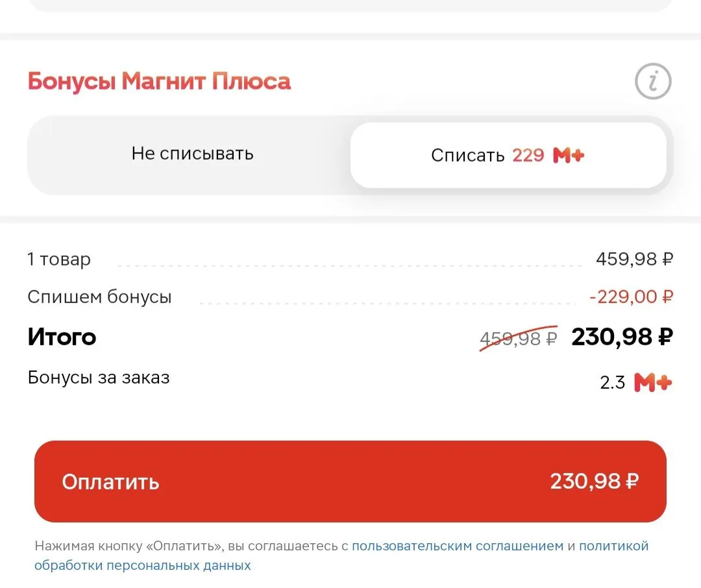The height and width of the screenshot is (588, 701).
Task: Open "пользовательским соглашением" link
Action: [x=458, y=546]
